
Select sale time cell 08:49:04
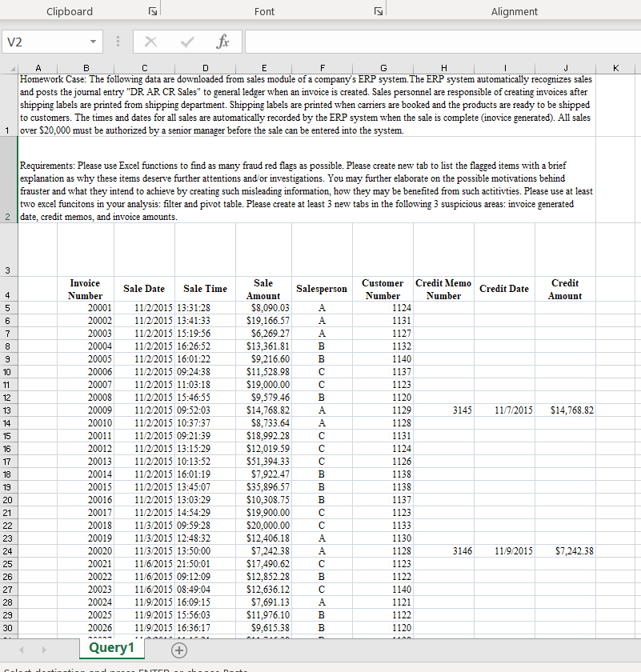205,590
